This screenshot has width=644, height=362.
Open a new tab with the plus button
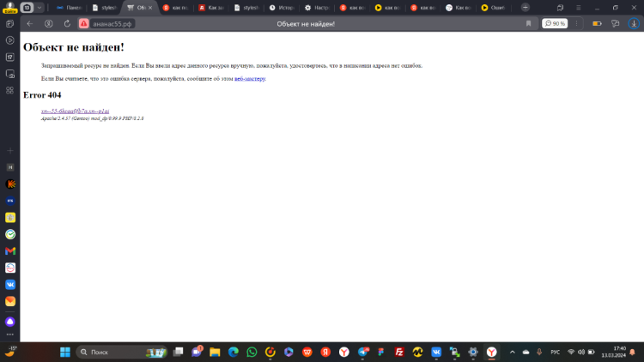coord(525,8)
